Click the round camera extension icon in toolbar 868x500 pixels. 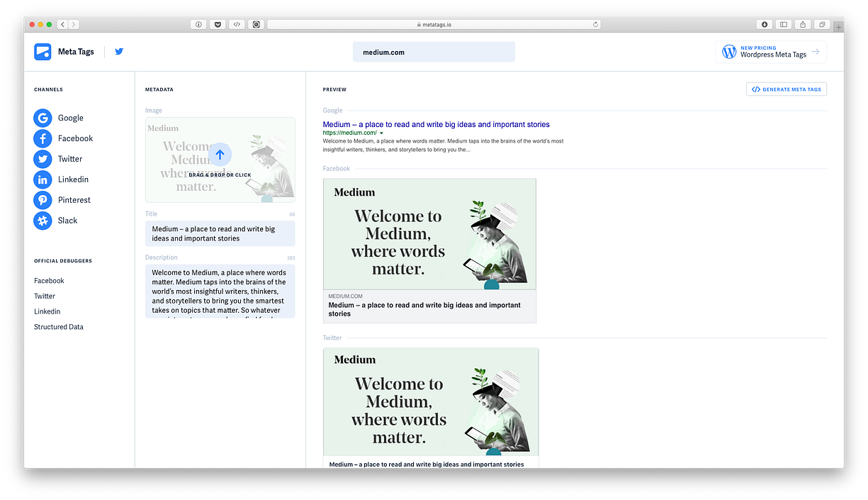click(256, 24)
